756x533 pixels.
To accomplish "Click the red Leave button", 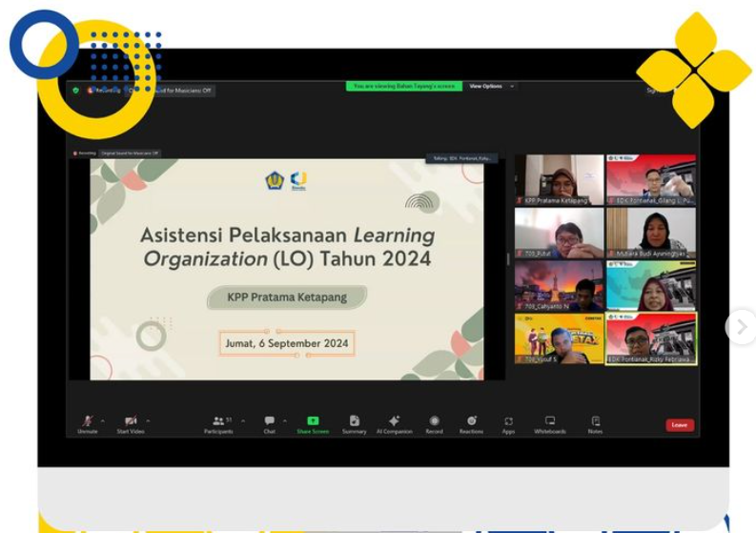I will [680, 425].
